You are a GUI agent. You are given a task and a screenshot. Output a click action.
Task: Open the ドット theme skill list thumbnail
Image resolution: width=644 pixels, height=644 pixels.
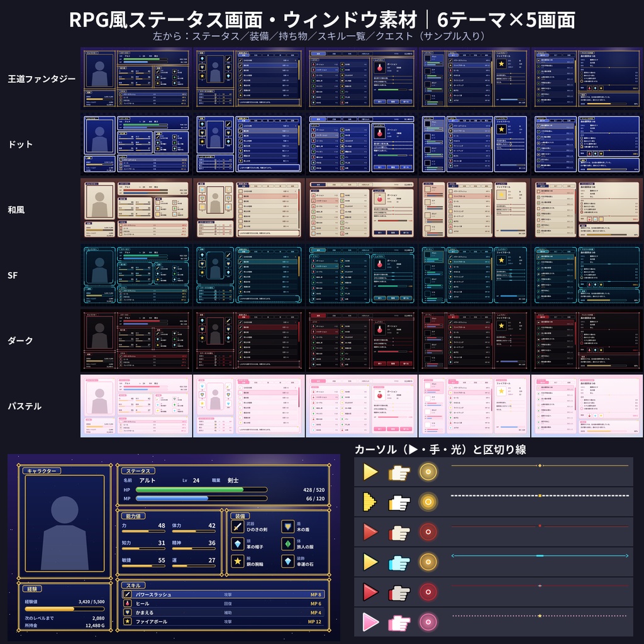[x=474, y=144]
